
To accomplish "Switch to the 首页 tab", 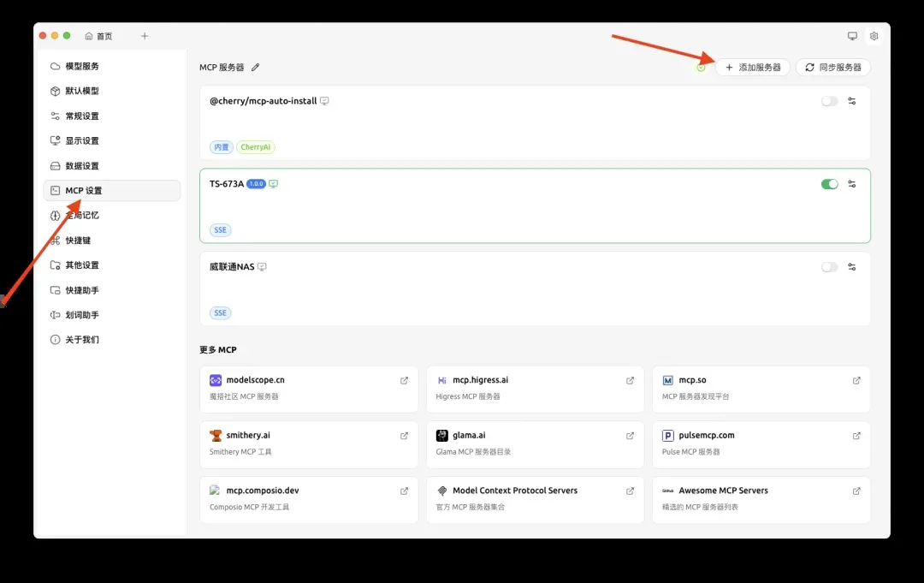I will 99,36.
